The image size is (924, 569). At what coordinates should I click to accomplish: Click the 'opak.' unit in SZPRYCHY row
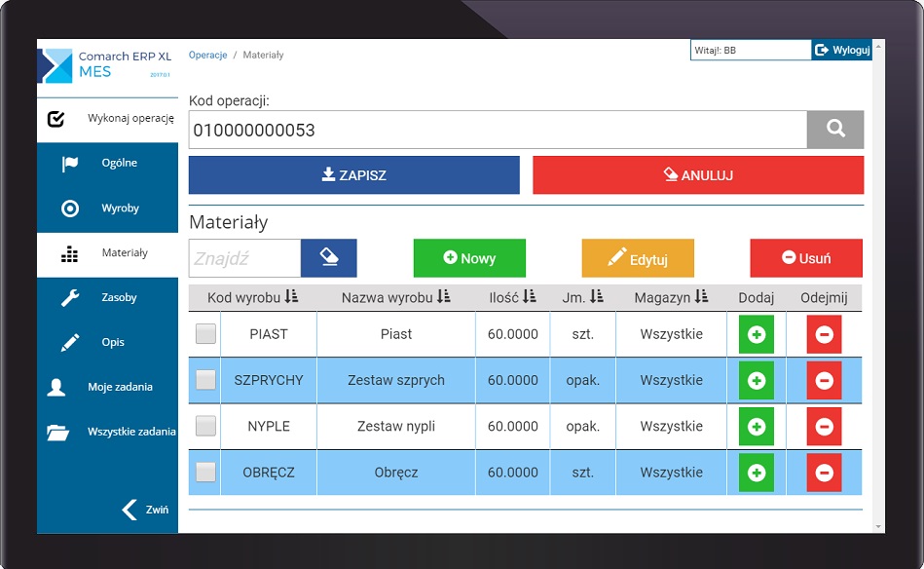583,380
